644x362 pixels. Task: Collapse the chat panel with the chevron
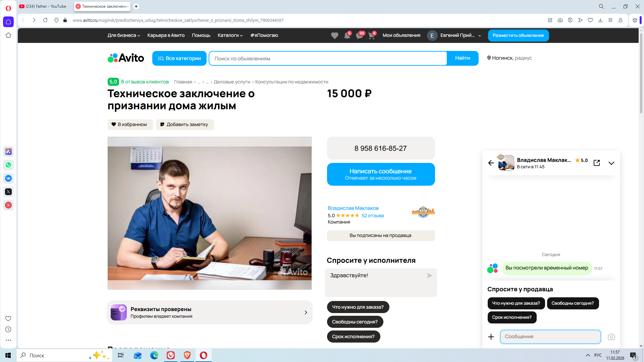(x=611, y=163)
